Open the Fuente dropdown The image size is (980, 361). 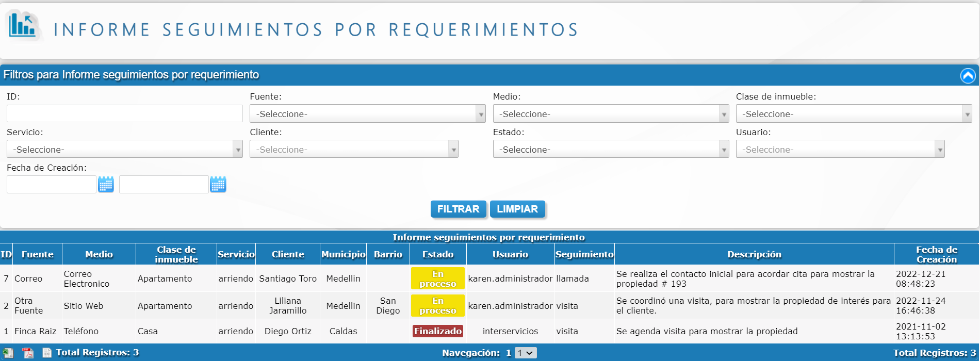tap(367, 114)
